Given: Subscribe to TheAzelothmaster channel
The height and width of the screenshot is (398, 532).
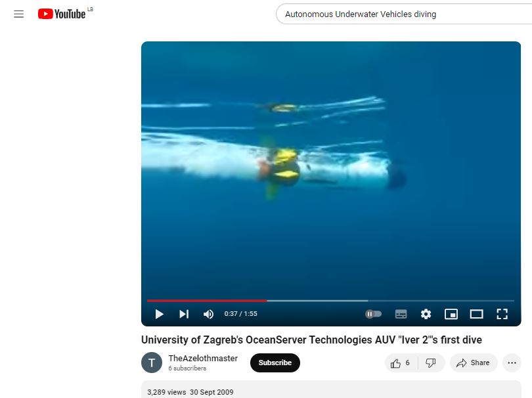Looking at the screenshot, I should (275, 363).
